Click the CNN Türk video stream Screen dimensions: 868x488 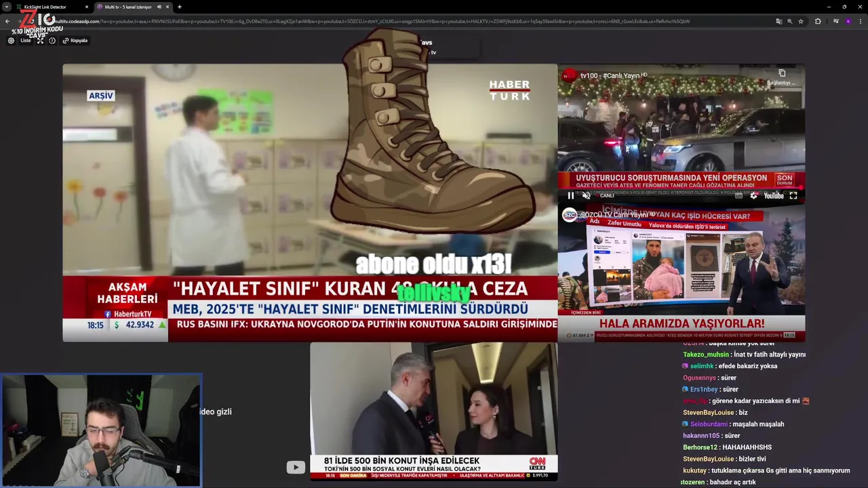coord(433,411)
